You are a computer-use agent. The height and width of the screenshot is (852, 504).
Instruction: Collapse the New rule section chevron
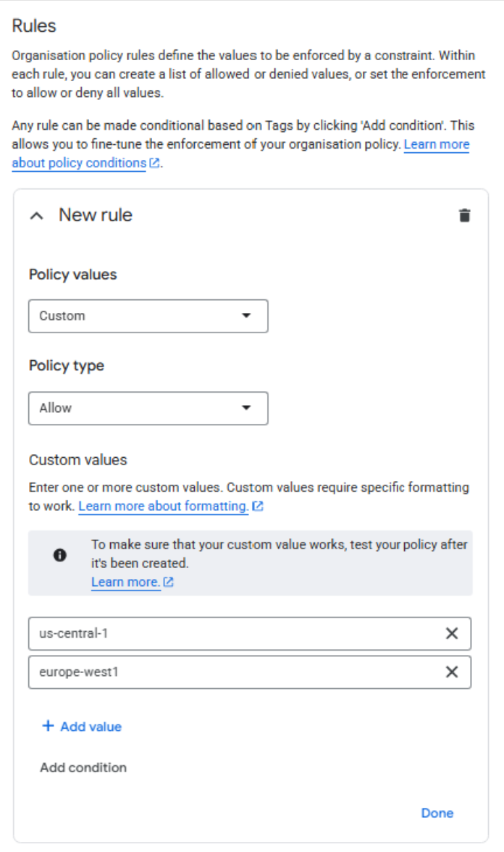pos(37,216)
